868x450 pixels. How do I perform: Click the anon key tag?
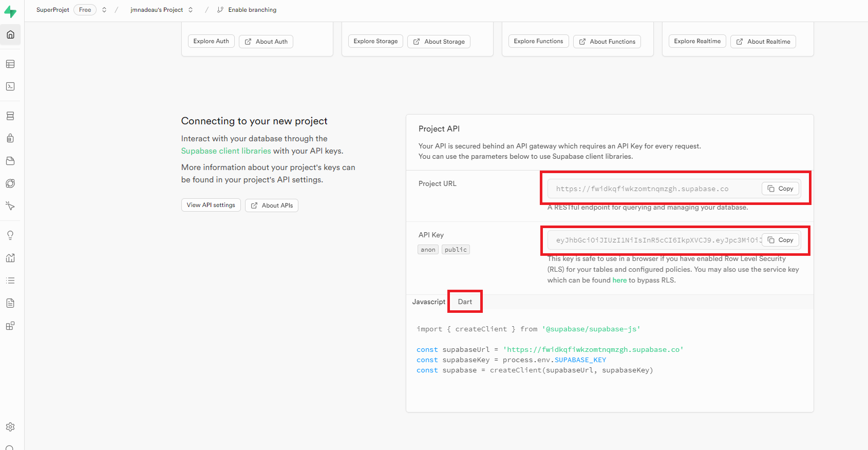pos(428,250)
